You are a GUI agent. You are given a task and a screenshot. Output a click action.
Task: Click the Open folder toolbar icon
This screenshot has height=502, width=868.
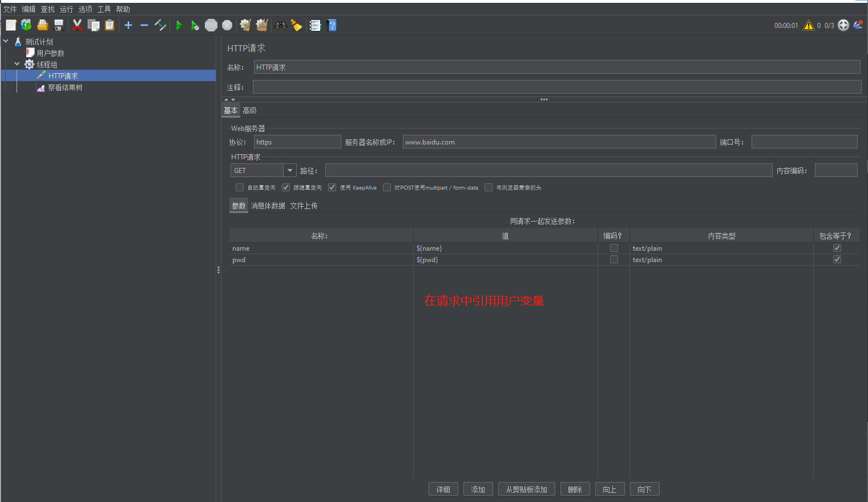click(42, 25)
